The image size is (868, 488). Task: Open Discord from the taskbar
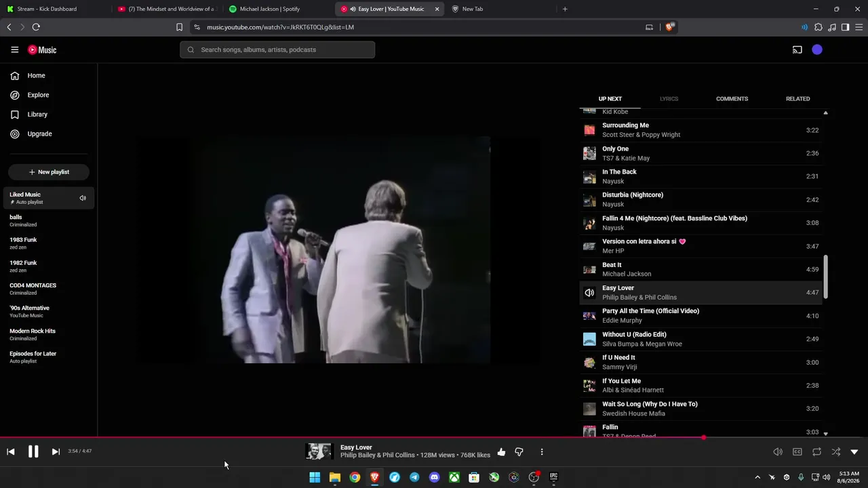point(434,477)
